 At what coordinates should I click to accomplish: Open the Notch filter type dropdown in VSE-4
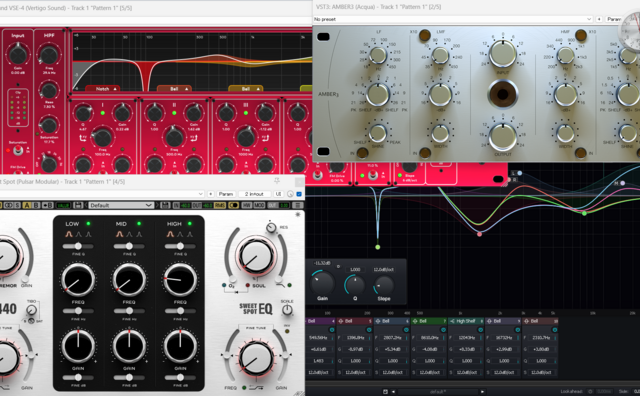(x=103, y=89)
